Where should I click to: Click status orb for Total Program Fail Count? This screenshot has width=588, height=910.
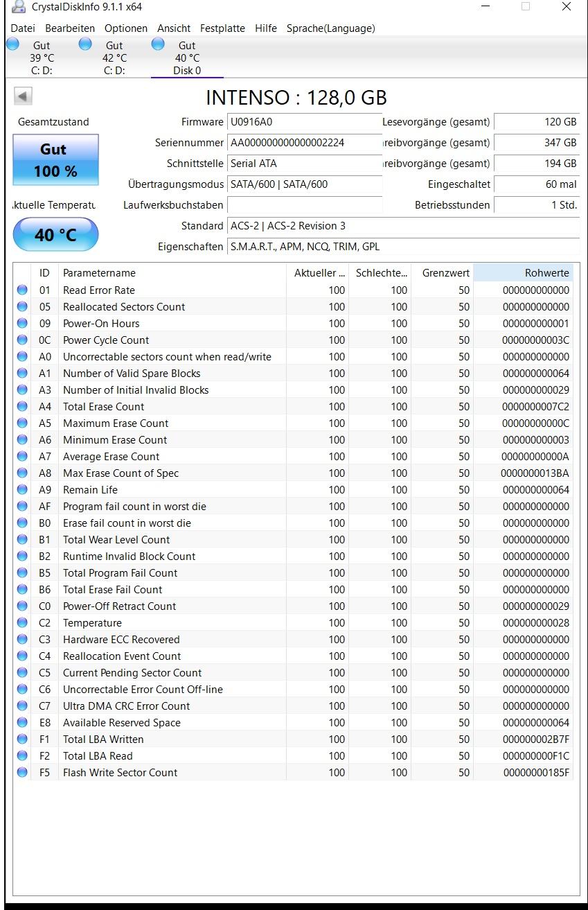pos(22,573)
